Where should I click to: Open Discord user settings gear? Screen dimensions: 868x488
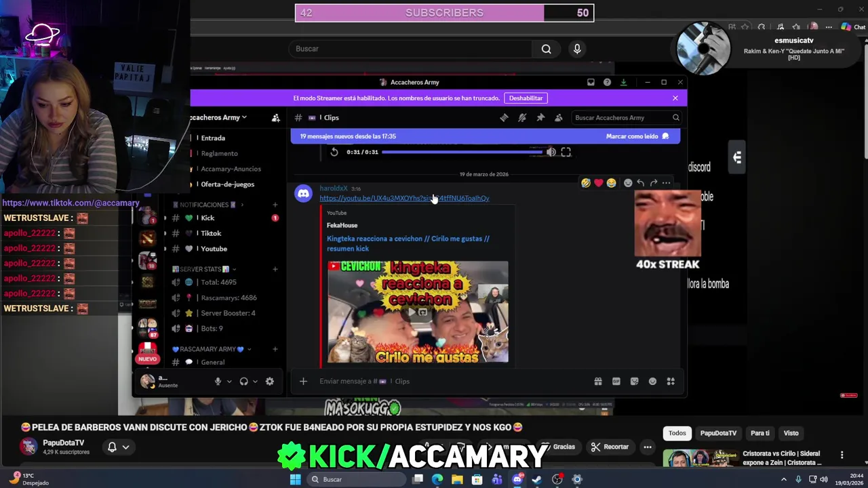(x=269, y=381)
